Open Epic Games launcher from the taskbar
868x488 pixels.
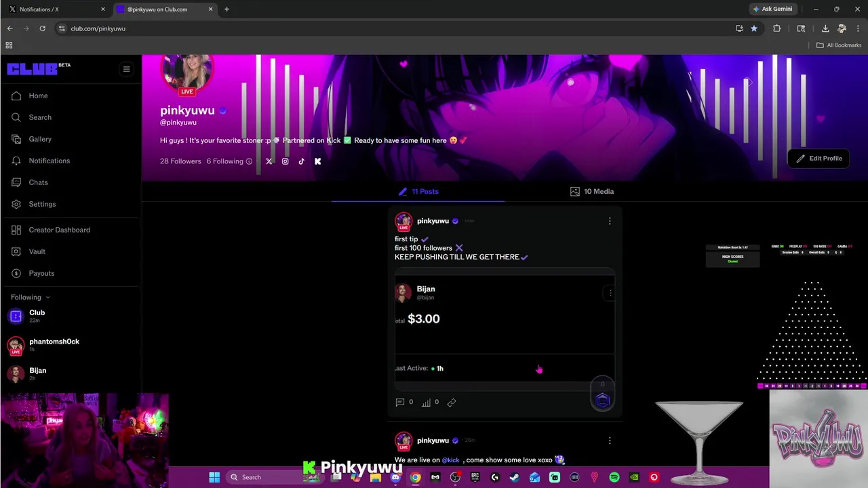click(475, 477)
